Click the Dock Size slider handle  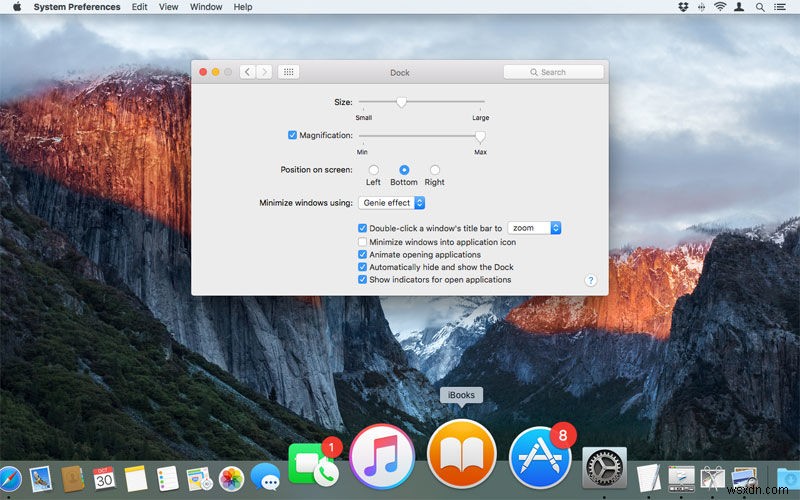point(402,102)
